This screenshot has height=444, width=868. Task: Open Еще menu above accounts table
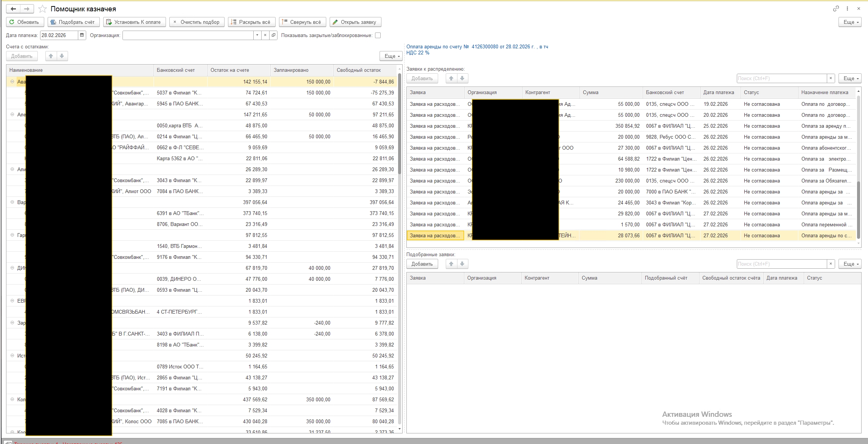[391, 56]
